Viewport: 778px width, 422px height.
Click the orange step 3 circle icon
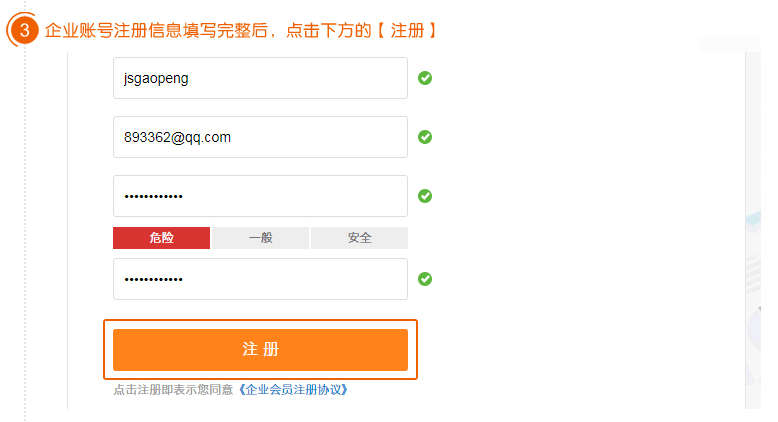[x=24, y=30]
